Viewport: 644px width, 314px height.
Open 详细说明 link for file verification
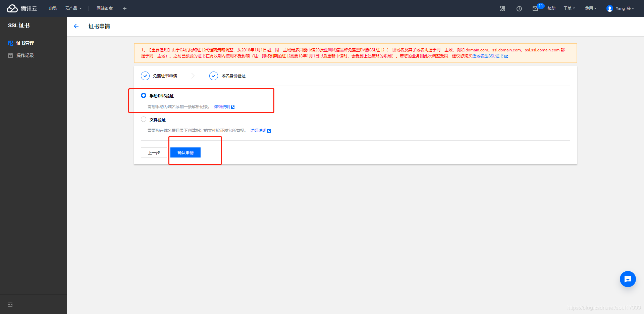pos(260,131)
